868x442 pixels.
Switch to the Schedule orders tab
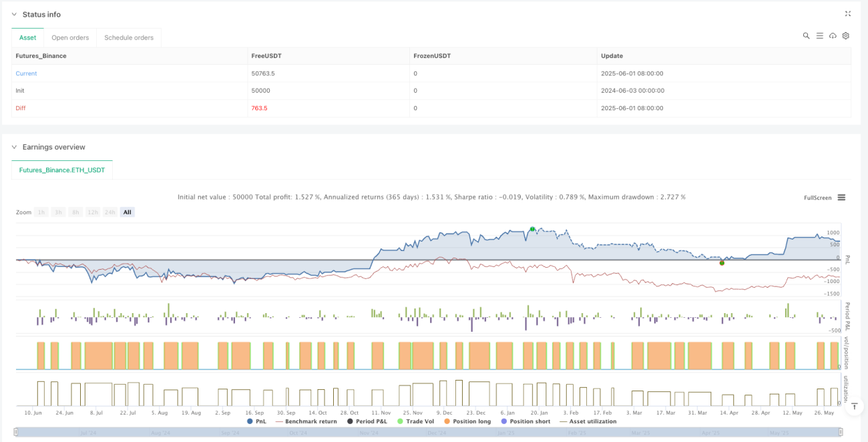129,37
